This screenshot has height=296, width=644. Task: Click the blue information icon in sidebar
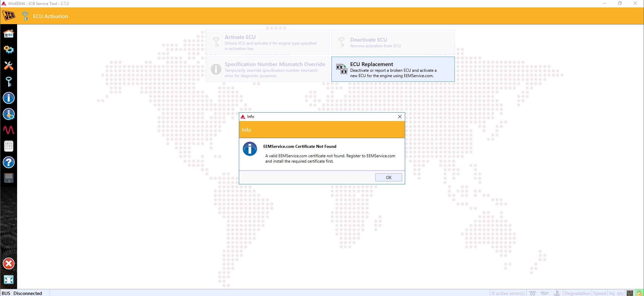click(9, 98)
